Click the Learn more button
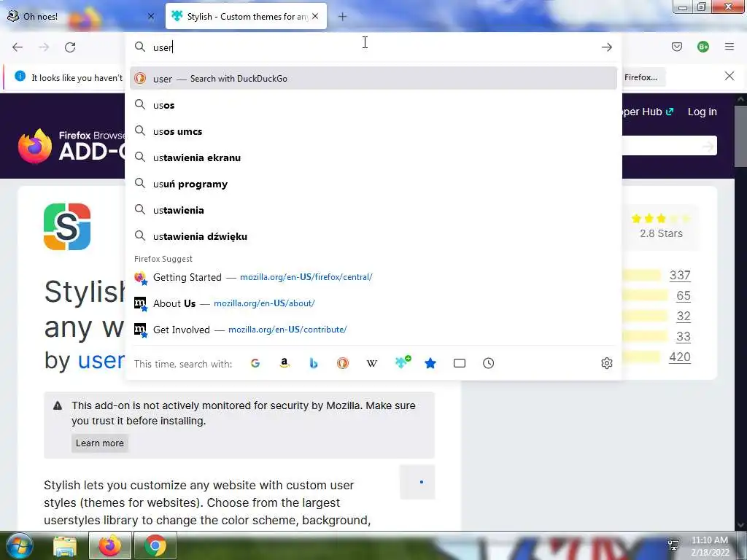 click(x=100, y=443)
